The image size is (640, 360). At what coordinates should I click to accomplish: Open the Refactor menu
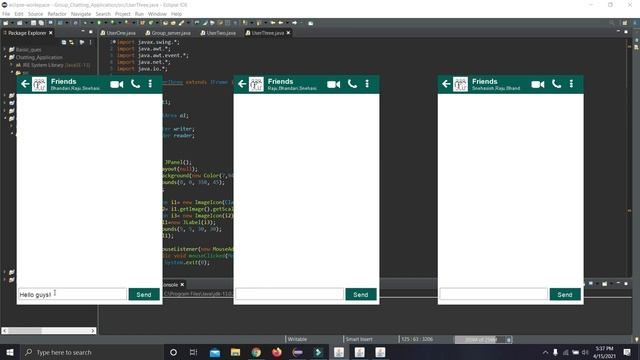57,14
